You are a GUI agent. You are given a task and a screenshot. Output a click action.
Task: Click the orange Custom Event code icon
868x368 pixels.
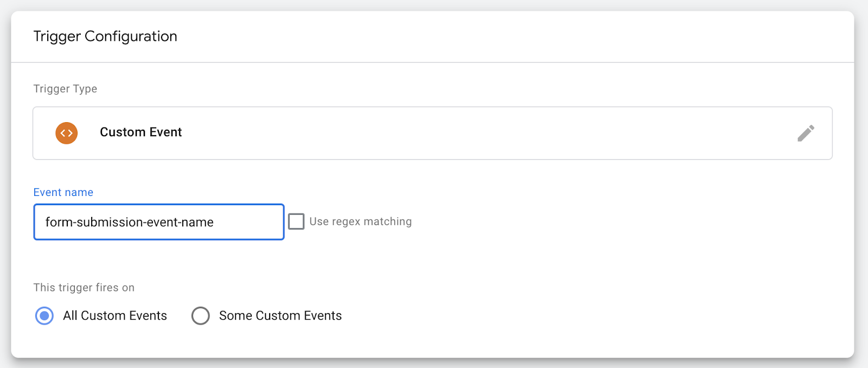(x=66, y=133)
